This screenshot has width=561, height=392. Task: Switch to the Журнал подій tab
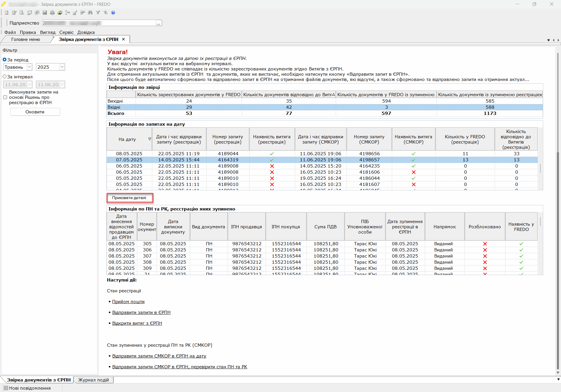(93, 380)
